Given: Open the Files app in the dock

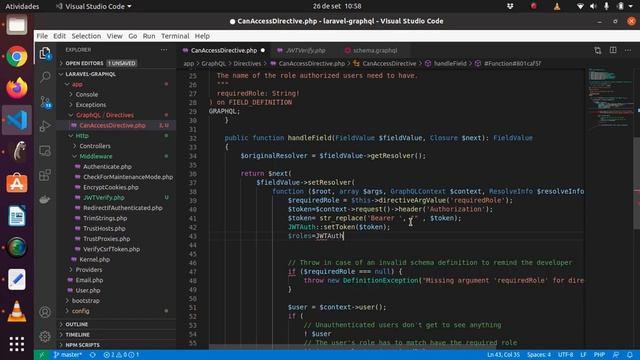Looking at the screenshot, I should tap(17, 25).
